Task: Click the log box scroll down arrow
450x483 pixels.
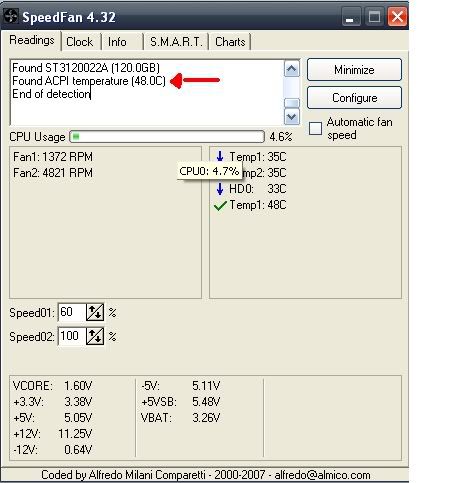Action: tap(292, 117)
